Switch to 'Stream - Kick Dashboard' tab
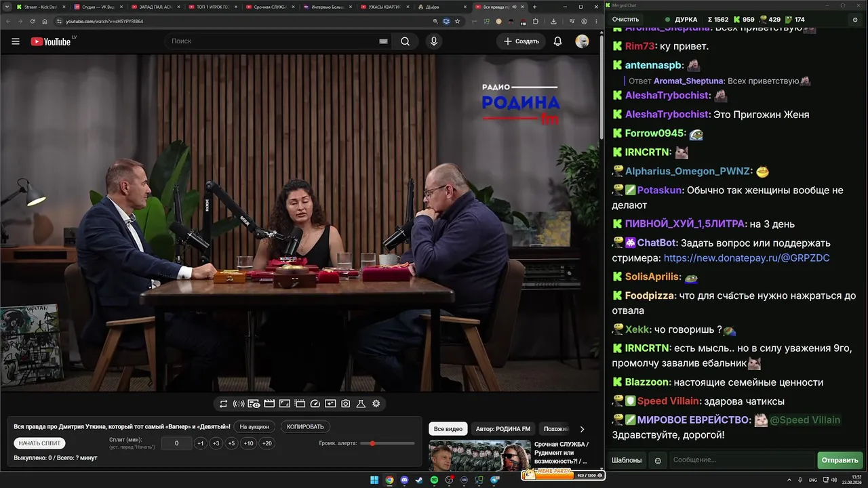 [x=41, y=7]
